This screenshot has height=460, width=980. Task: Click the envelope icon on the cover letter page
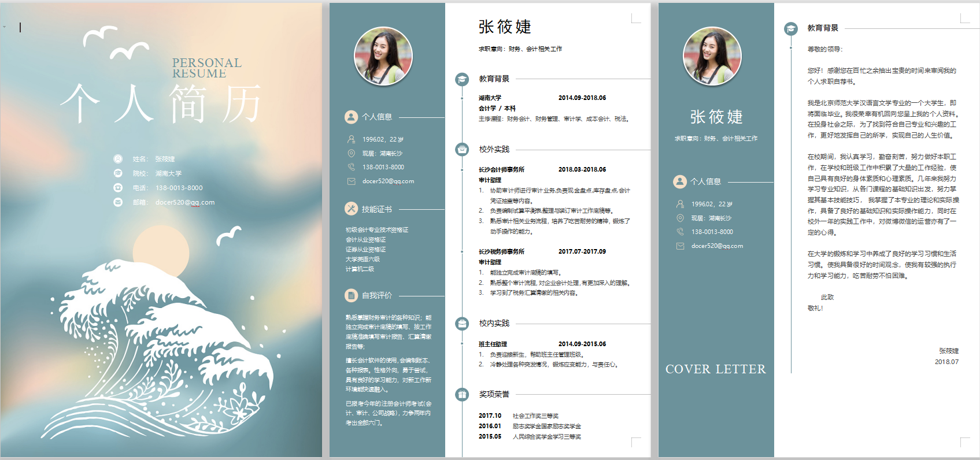point(680,246)
